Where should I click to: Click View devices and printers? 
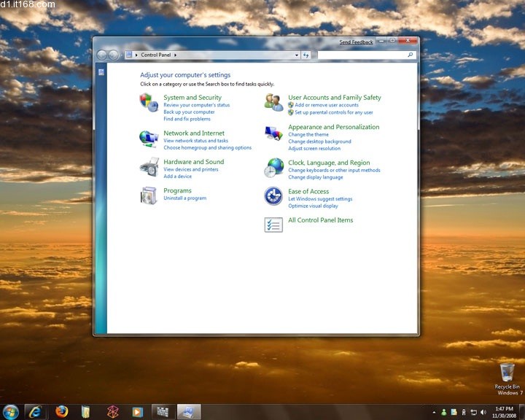(x=190, y=169)
